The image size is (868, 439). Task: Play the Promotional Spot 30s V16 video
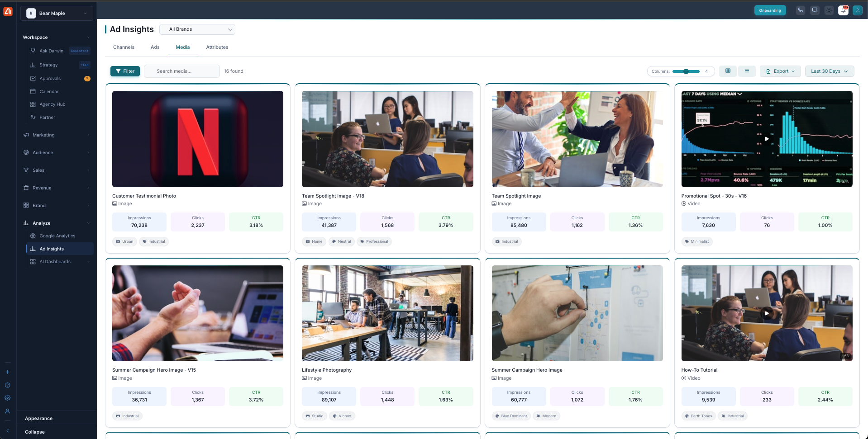(767, 139)
